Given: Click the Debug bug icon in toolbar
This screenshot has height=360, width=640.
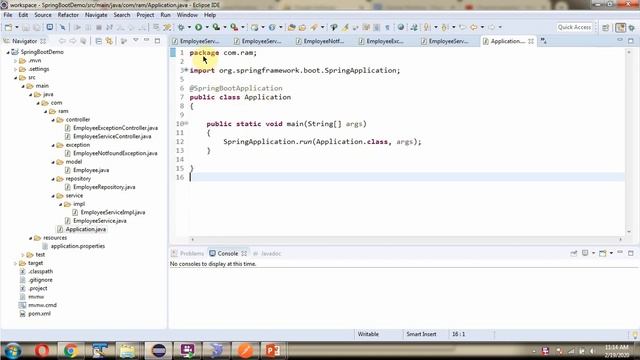Looking at the screenshot, I should coord(181,27).
